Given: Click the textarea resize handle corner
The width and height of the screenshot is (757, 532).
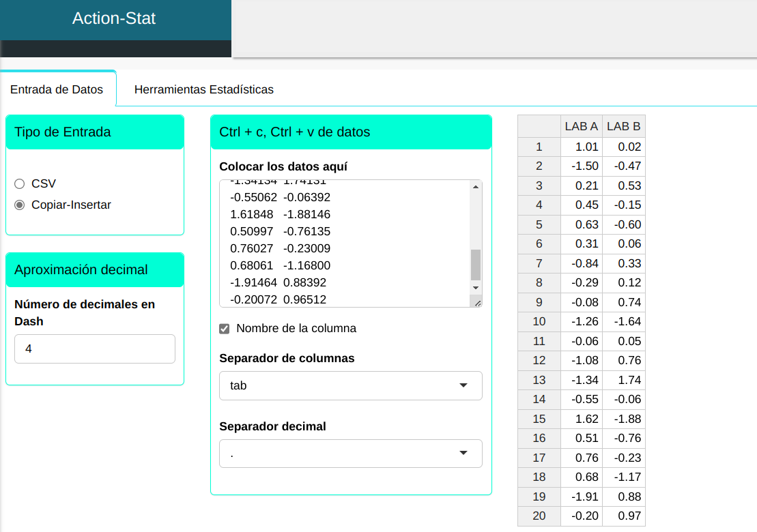Looking at the screenshot, I should 477,303.
